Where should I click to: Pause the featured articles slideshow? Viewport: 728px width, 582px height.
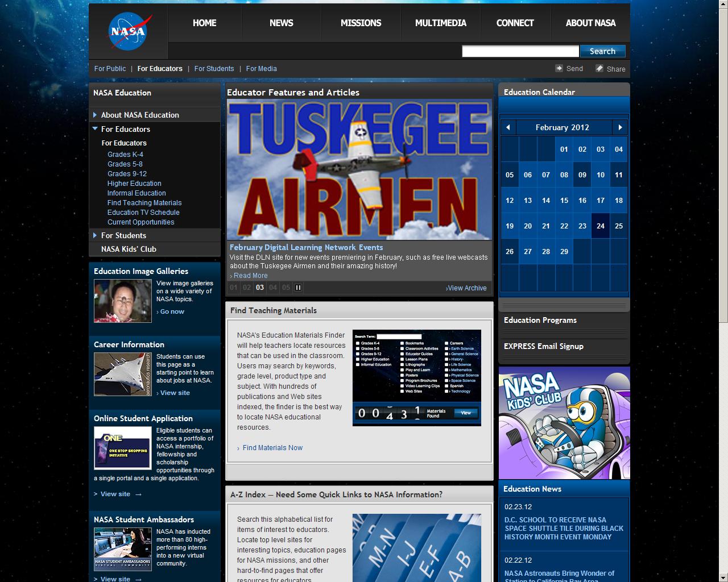point(298,288)
